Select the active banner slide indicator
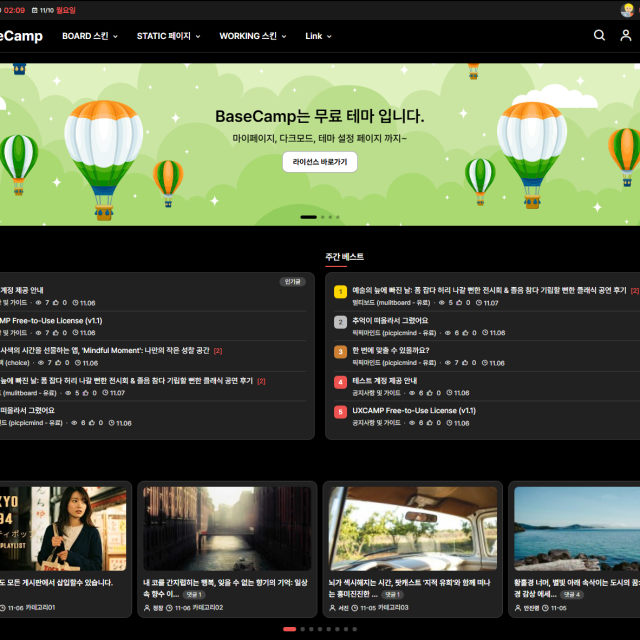 pos(308,217)
